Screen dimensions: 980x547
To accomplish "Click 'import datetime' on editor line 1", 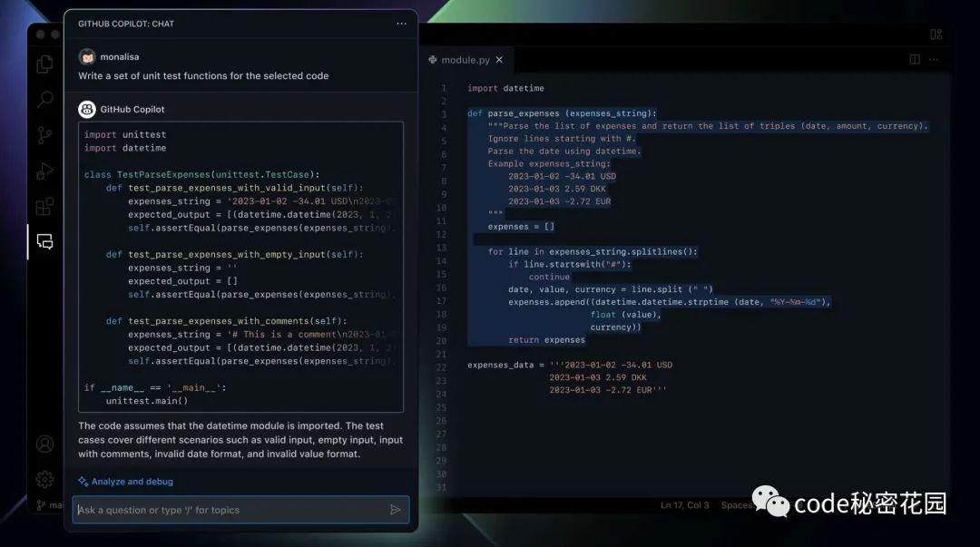I will point(505,88).
